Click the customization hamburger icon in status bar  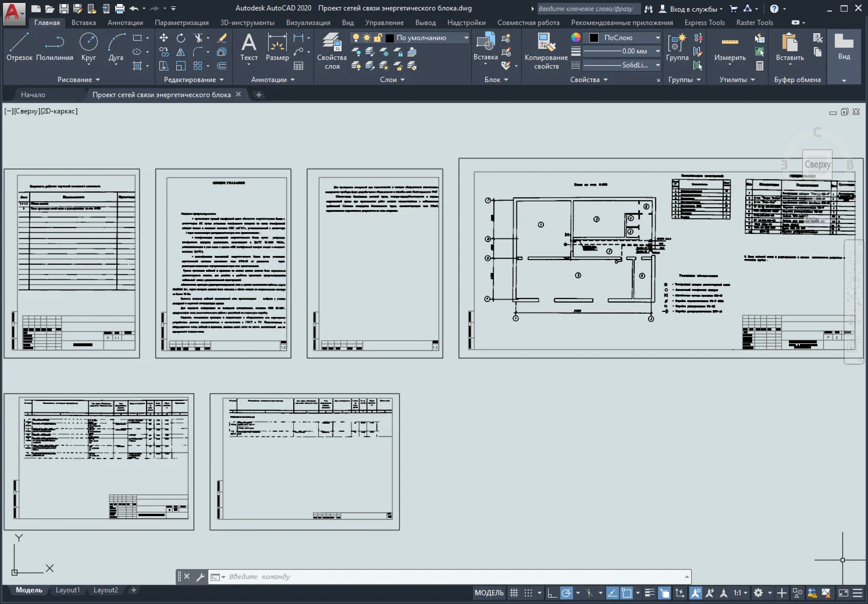[x=858, y=593]
